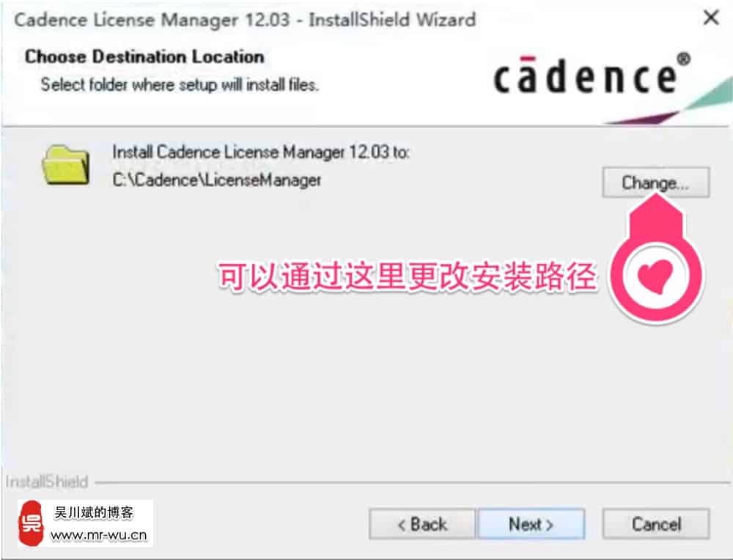Click the pink Chinese annotation text
The width and height of the screenshot is (733, 560).
[x=407, y=276]
